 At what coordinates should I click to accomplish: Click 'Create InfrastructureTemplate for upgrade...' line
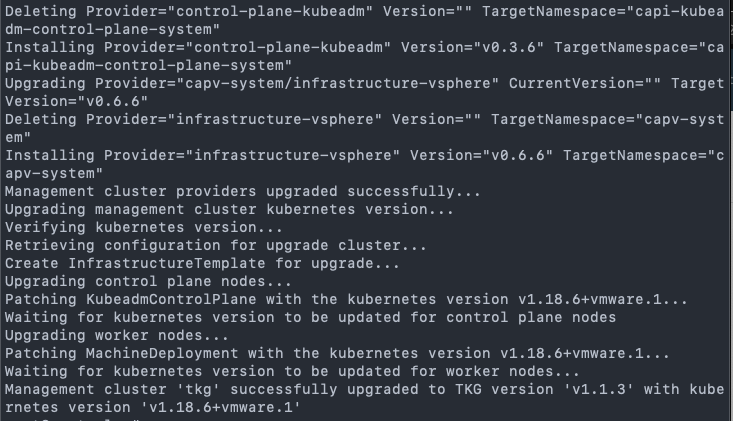(202, 264)
